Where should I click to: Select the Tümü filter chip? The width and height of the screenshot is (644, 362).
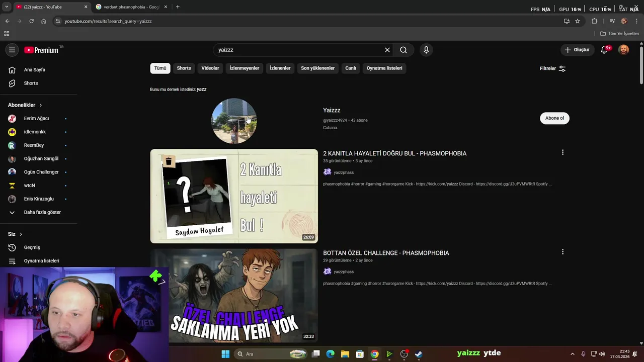tap(160, 68)
